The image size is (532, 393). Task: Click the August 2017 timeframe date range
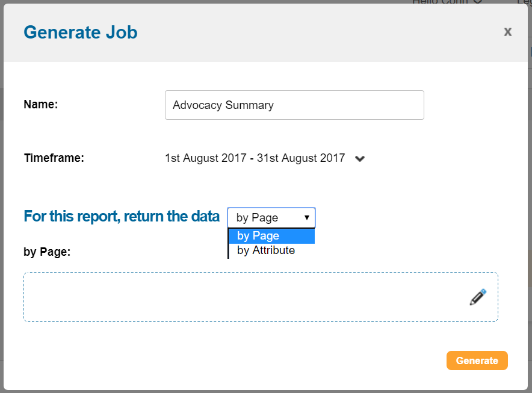tap(255, 158)
